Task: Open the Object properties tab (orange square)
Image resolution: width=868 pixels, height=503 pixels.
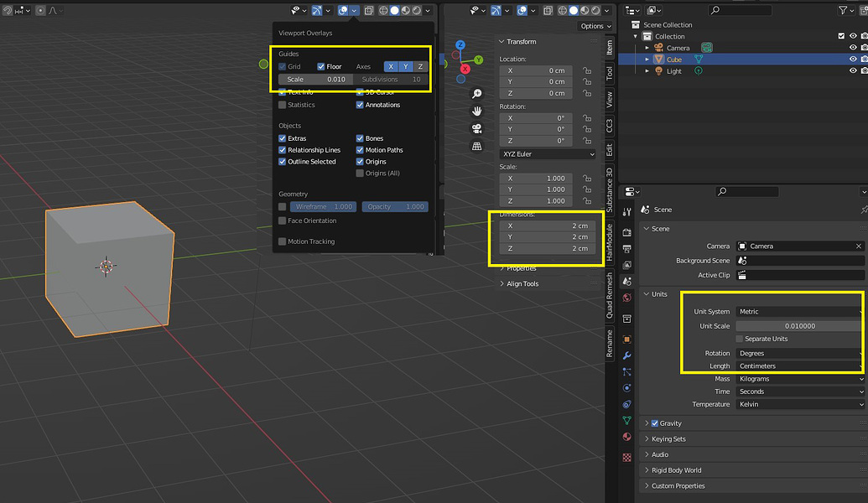Action: tap(626, 340)
